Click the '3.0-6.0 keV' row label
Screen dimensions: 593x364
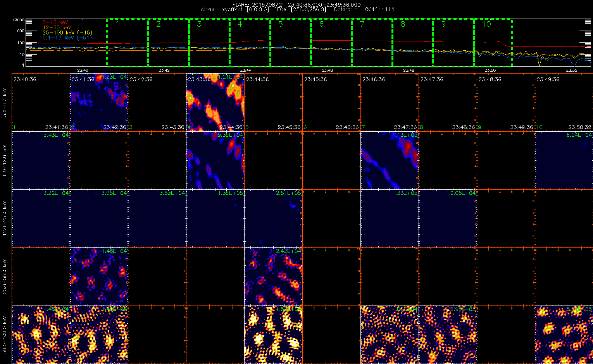click(5, 102)
